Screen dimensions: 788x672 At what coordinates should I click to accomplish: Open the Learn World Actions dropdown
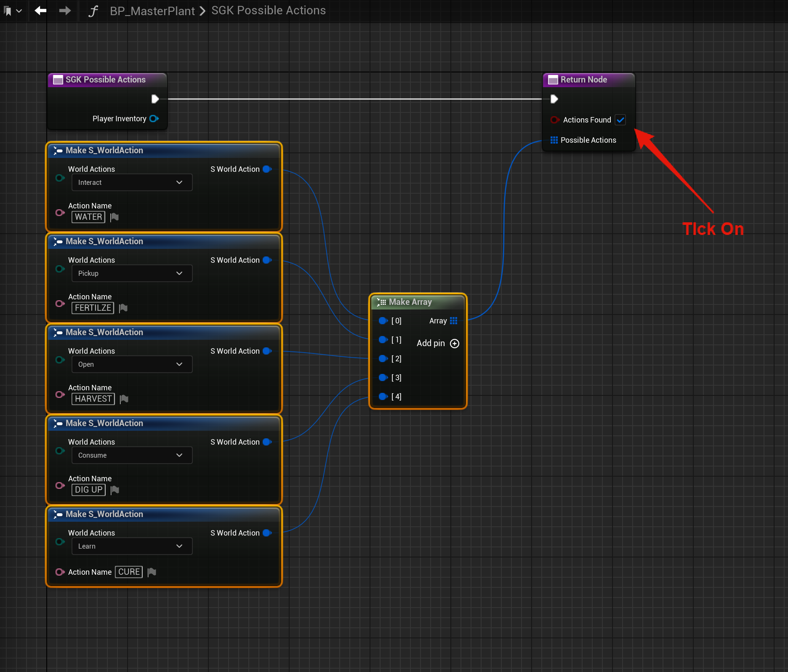click(132, 547)
